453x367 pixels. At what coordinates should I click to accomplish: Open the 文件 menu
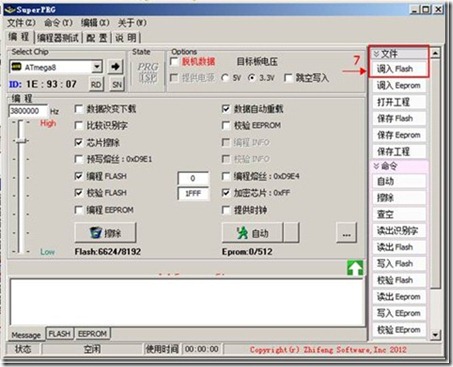(x=21, y=23)
